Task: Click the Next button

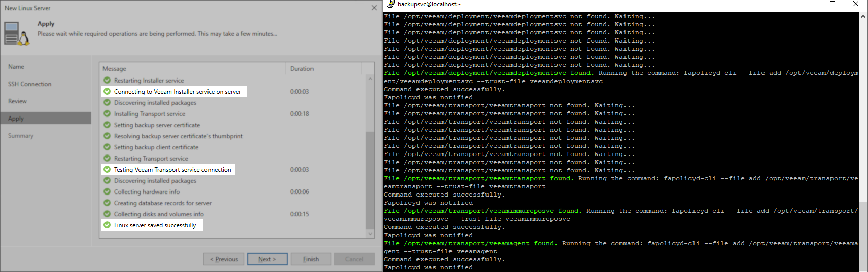Action: (267, 259)
